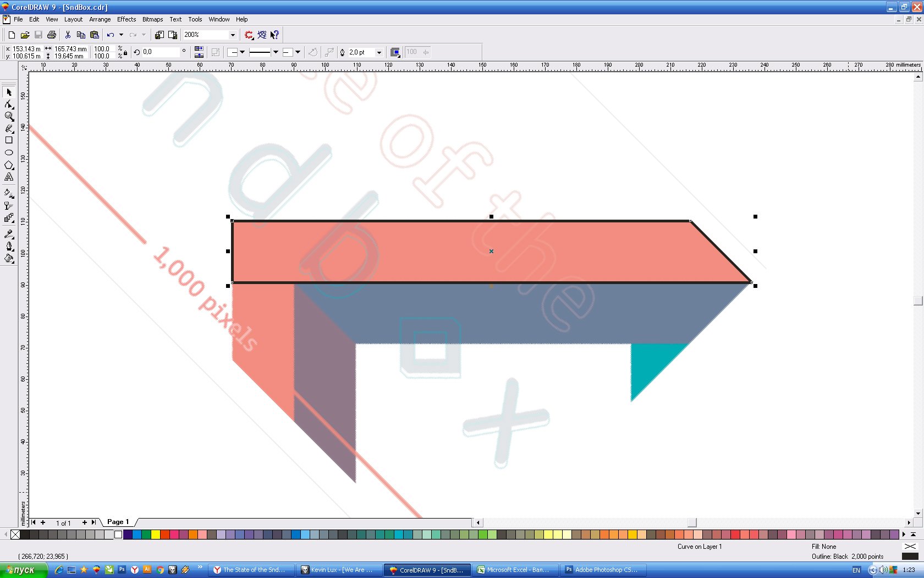924x578 pixels.
Task: Open the Outline tool flyout
Action: [9, 246]
